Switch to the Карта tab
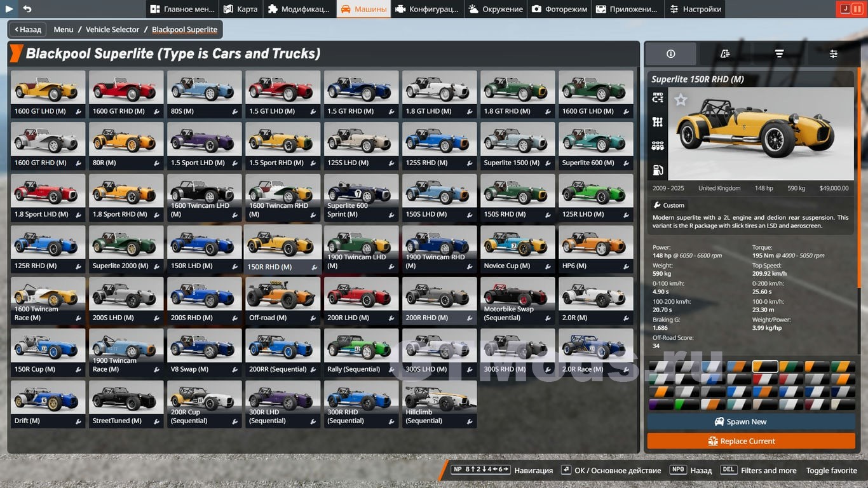868x488 pixels. (240, 9)
